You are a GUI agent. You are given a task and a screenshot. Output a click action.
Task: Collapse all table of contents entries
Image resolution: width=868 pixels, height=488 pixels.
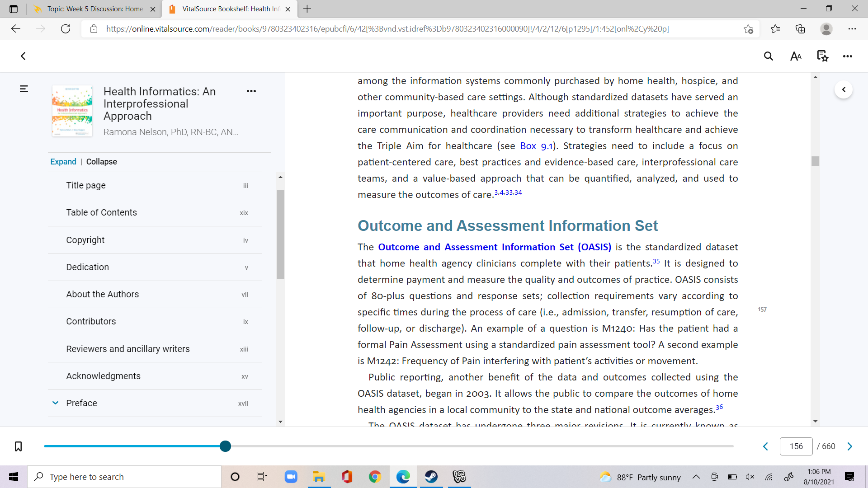(101, 162)
